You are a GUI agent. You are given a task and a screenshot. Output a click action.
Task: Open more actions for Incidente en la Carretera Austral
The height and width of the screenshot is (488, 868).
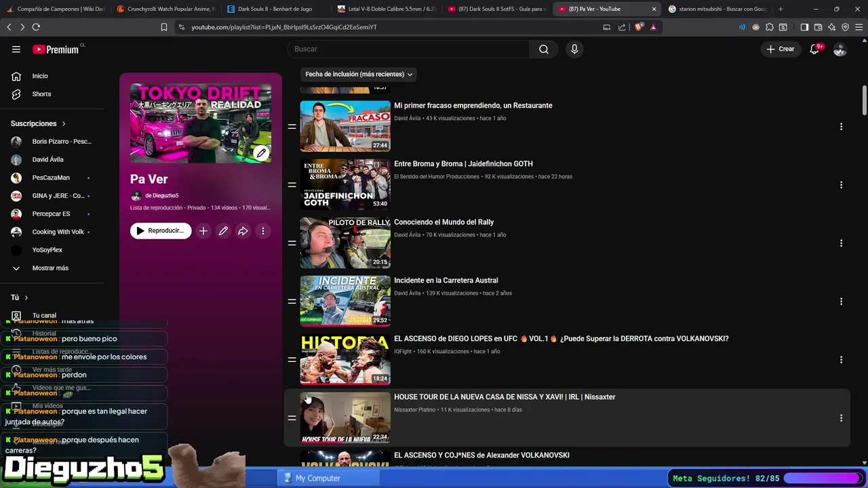point(841,302)
